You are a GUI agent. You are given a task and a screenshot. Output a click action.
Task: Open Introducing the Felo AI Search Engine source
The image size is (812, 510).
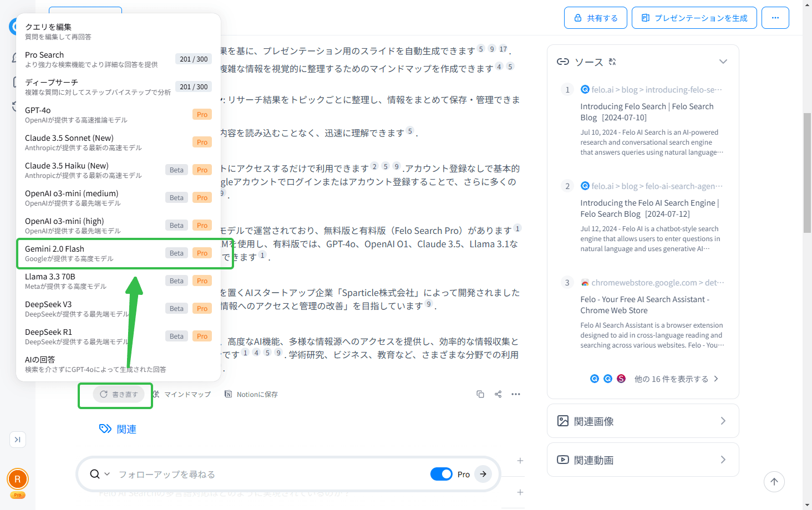tap(650, 208)
